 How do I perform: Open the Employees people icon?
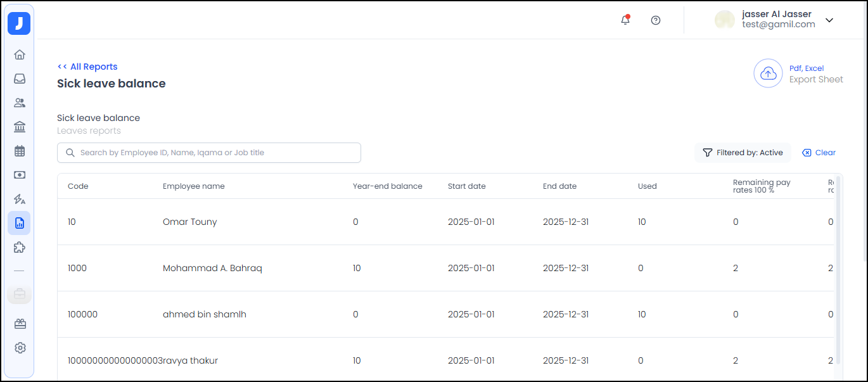pyautogui.click(x=19, y=103)
